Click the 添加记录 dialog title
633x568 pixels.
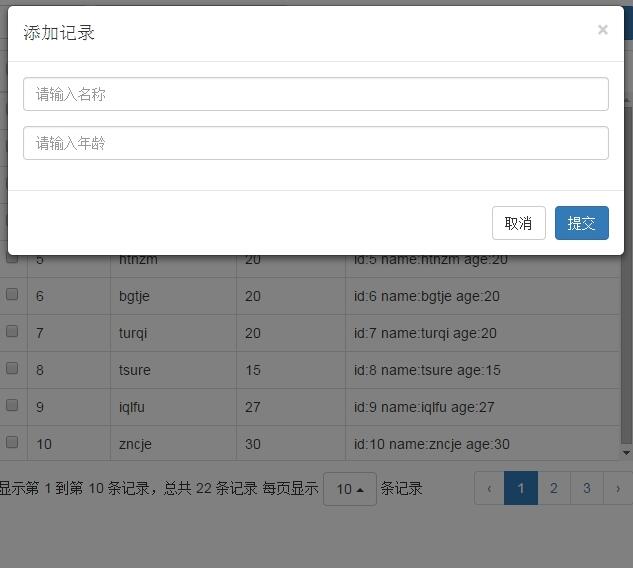point(59,33)
